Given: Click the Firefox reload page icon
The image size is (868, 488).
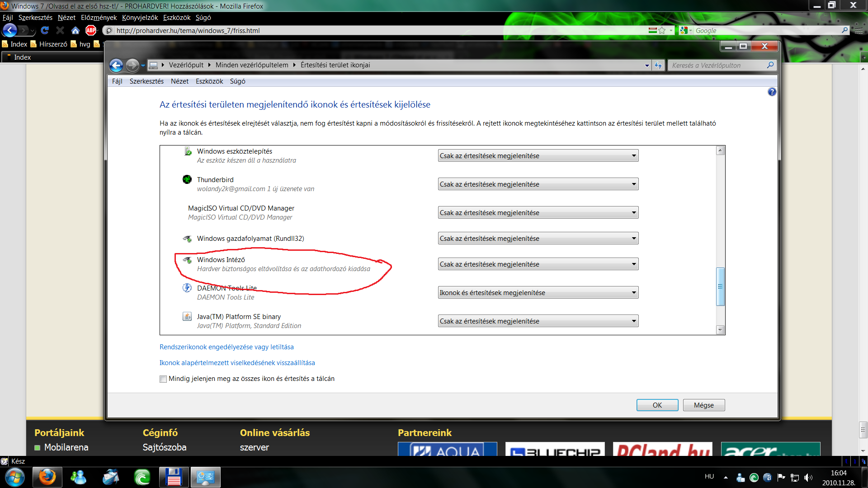Looking at the screenshot, I should 45,30.
